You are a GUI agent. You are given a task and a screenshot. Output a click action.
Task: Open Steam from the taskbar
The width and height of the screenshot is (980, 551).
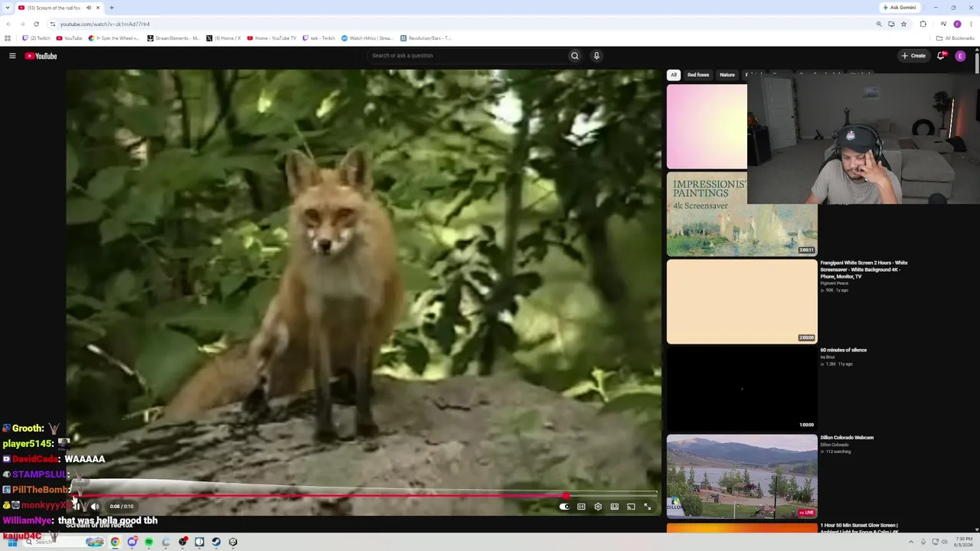pos(216,542)
